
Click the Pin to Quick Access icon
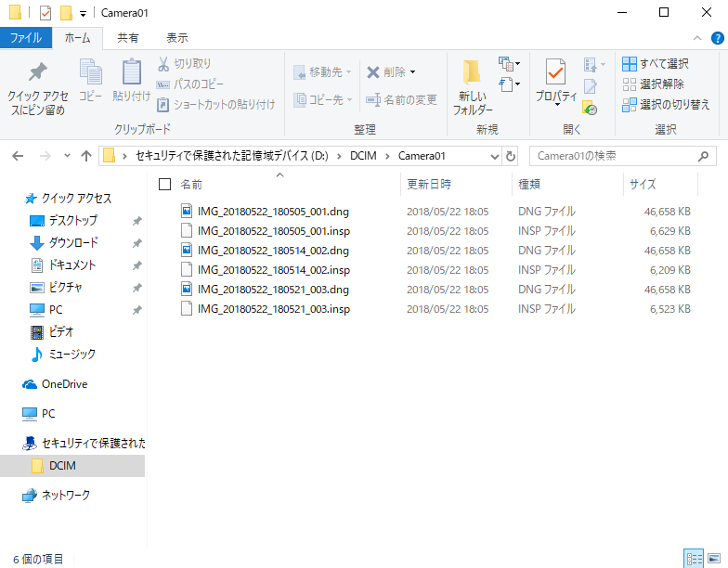coord(37,87)
